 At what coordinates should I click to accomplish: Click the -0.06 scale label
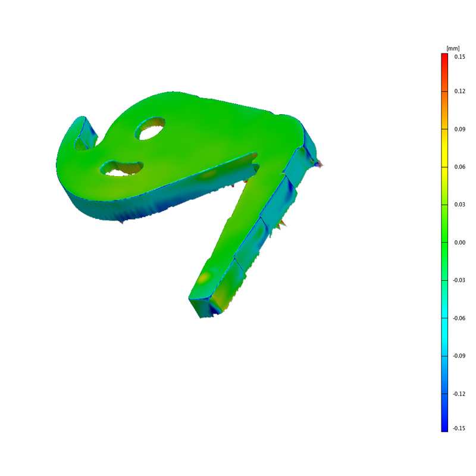(459, 318)
